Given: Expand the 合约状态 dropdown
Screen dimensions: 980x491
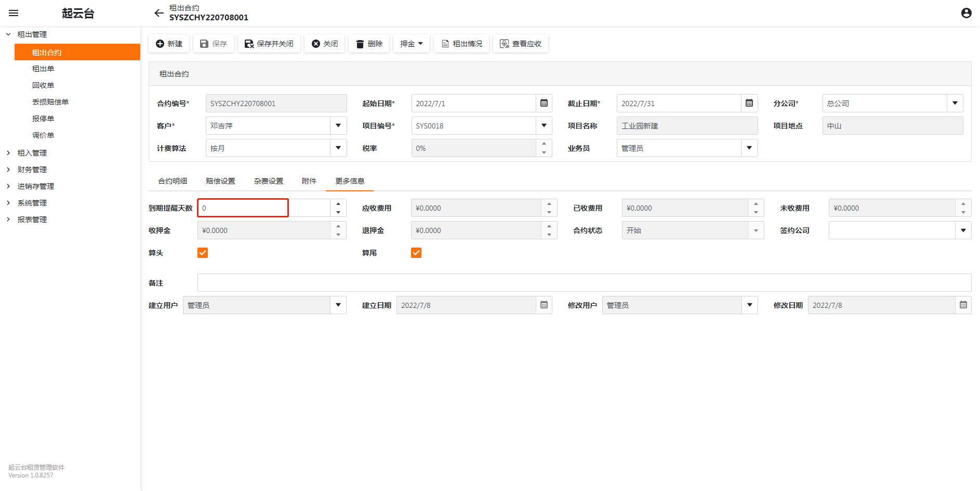Looking at the screenshot, I should click(x=756, y=230).
